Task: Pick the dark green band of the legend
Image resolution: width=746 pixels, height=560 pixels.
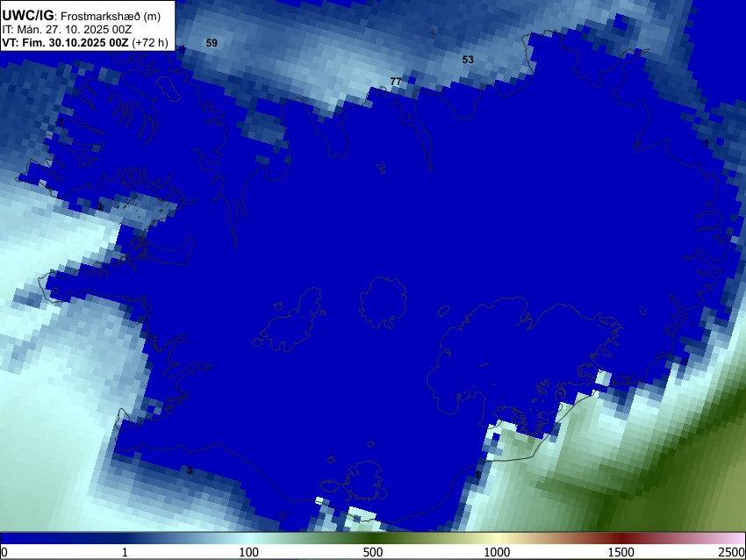Action: (373, 539)
